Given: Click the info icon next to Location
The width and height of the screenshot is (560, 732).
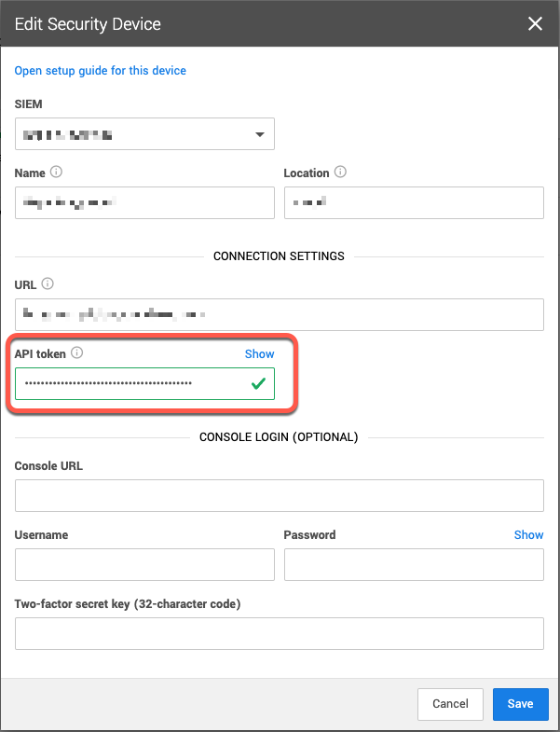Looking at the screenshot, I should [340, 172].
